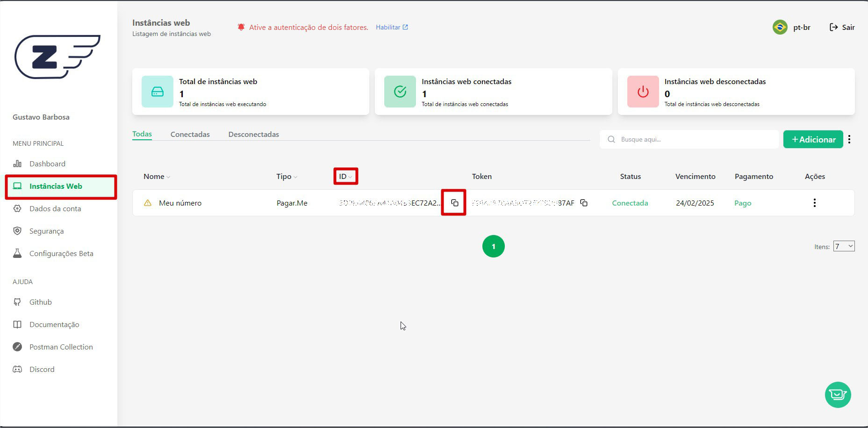The height and width of the screenshot is (428, 868).
Task: Click the disconnected instances power icon
Action: click(x=643, y=92)
